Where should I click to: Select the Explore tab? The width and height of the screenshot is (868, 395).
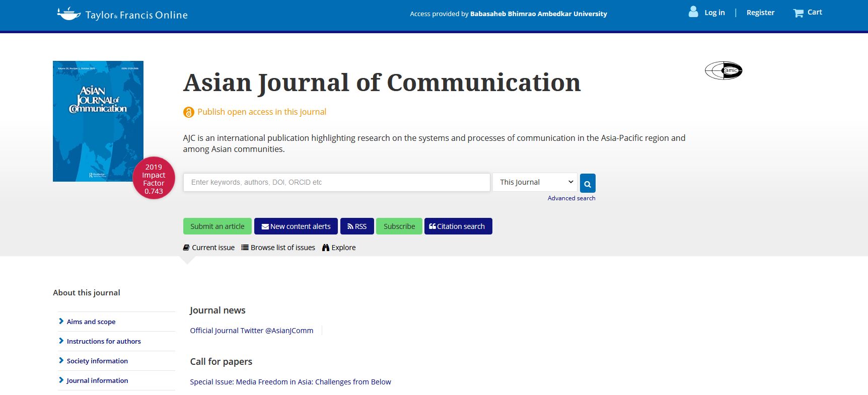point(339,248)
